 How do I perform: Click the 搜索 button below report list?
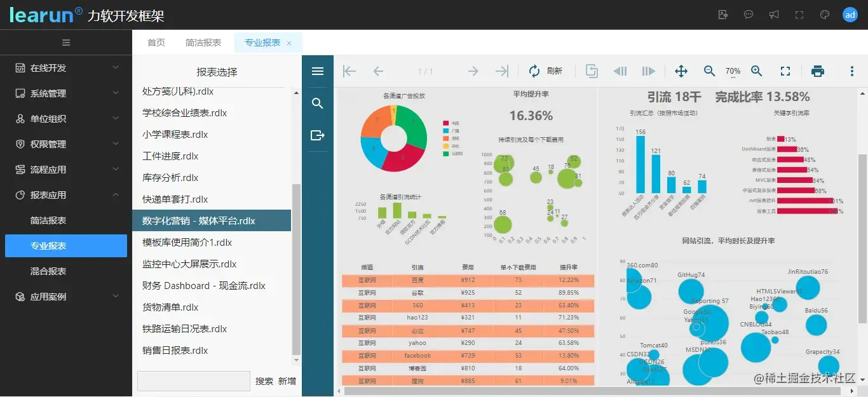click(264, 381)
